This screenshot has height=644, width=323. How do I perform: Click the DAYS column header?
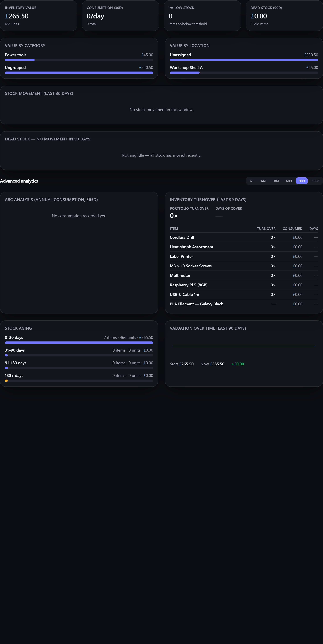(x=313, y=229)
